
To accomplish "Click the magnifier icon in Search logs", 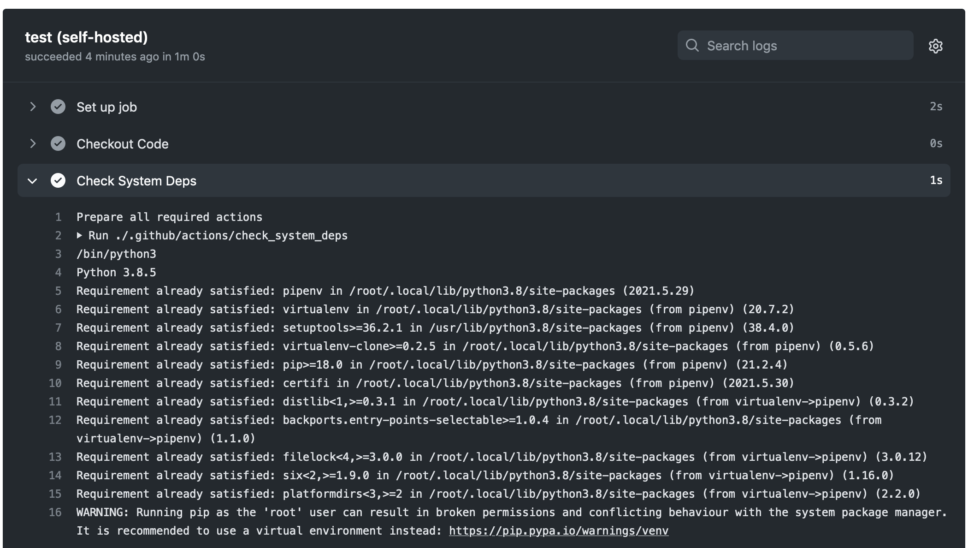I will tap(692, 45).
